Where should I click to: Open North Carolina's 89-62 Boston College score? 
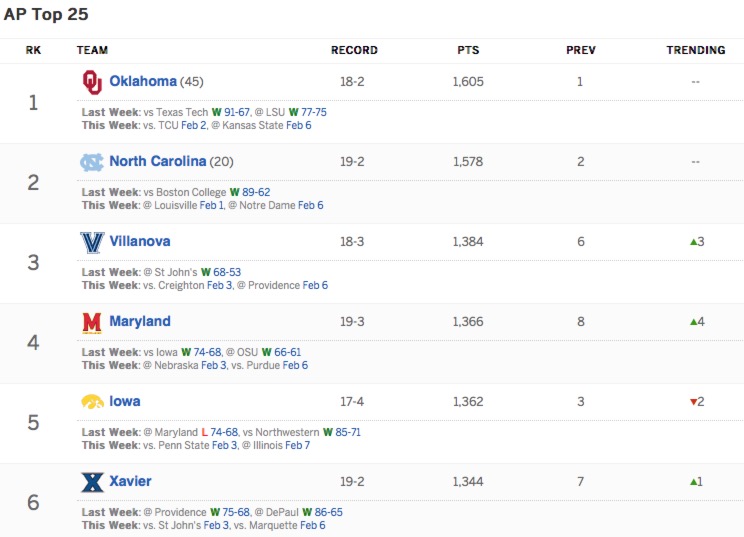256,192
